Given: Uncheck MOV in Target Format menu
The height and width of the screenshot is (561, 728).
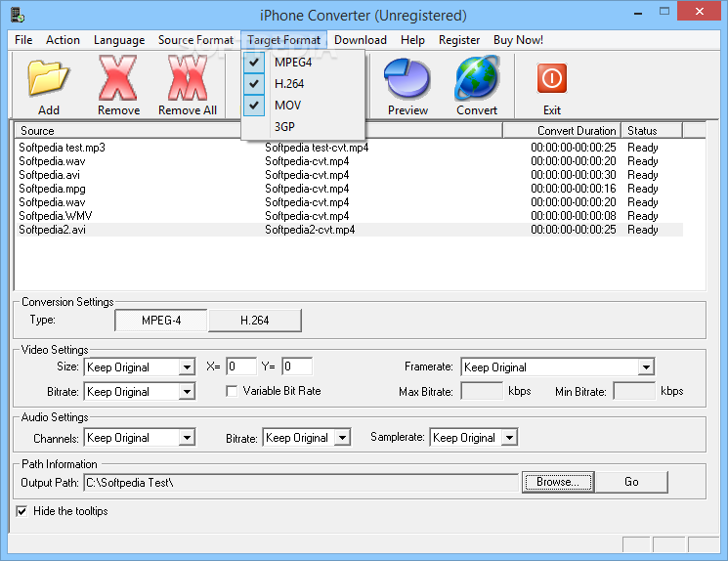Looking at the screenshot, I should 302,105.
